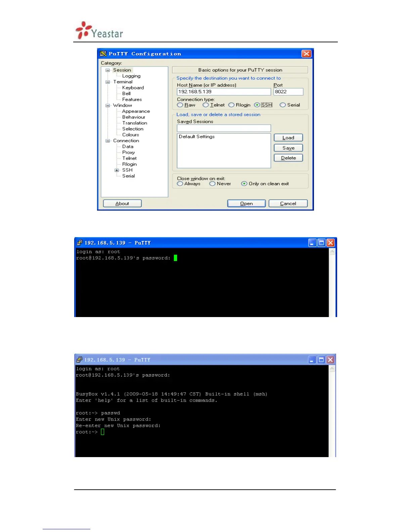Close the second PuTTY terminal showing BusyBox
Image resolution: width=411 pixels, height=532 pixels.
tap(330, 360)
